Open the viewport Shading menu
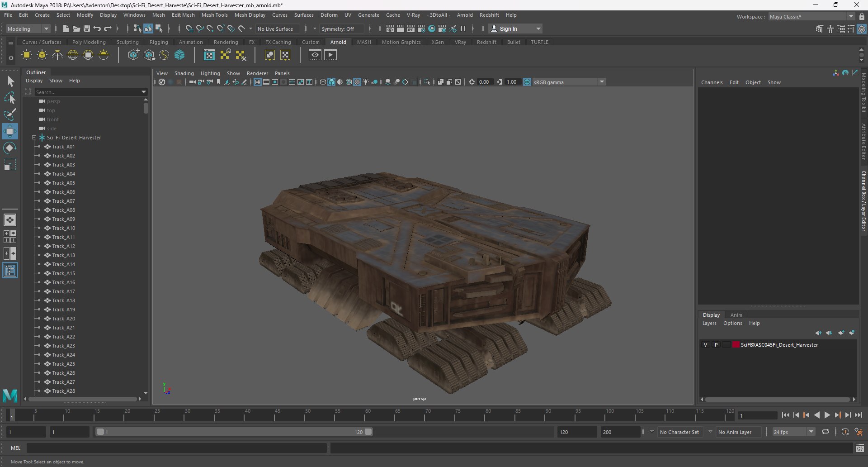Viewport: 868px width, 467px height. pos(184,73)
